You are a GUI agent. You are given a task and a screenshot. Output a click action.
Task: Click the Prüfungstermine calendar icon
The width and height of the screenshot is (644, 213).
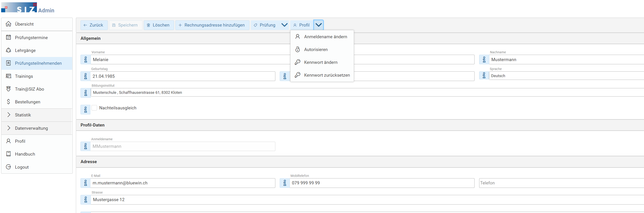tap(8, 38)
